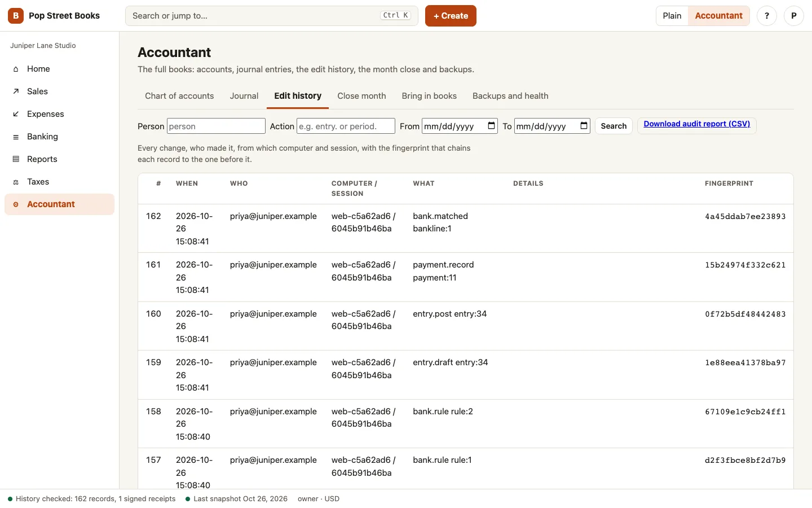Viewport: 812px width, 508px height.
Task: Select the Edit history tab
Action: tap(298, 96)
